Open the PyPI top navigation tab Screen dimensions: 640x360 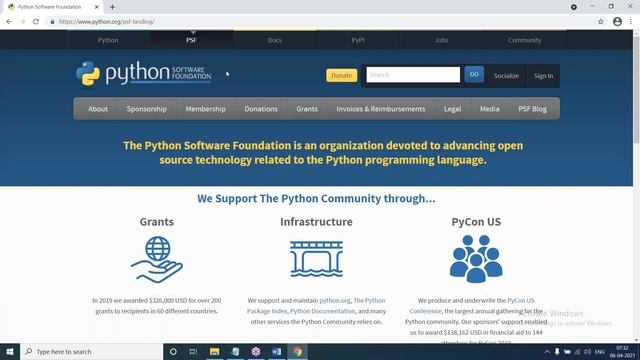[x=358, y=40]
